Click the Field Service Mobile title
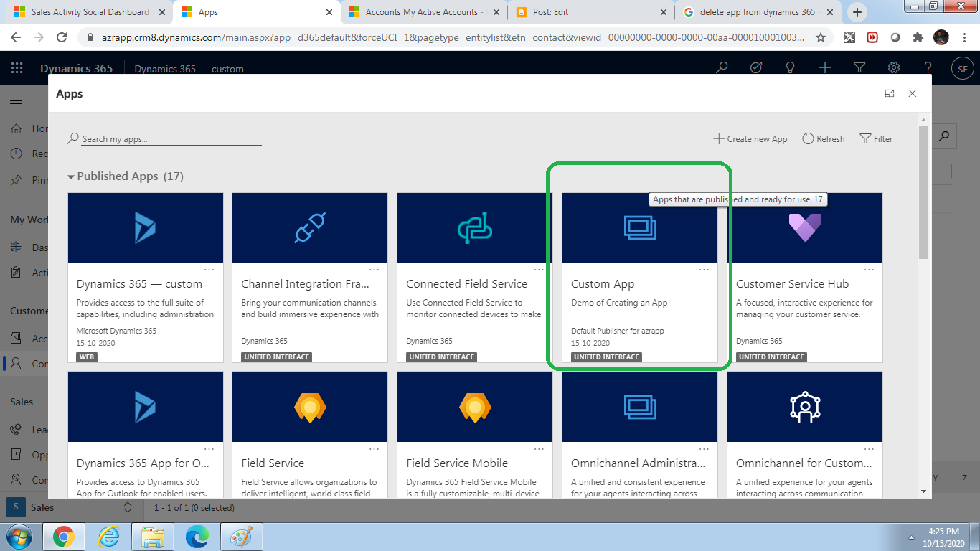 pos(457,463)
